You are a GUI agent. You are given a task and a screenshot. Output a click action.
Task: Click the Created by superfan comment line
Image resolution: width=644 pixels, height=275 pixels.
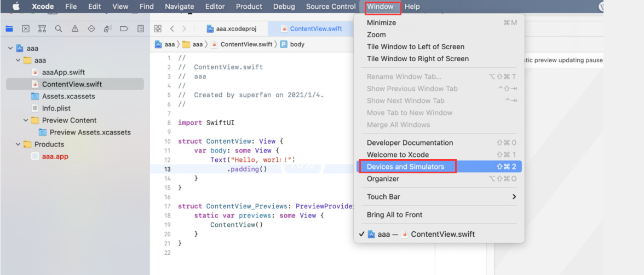point(251,95)
